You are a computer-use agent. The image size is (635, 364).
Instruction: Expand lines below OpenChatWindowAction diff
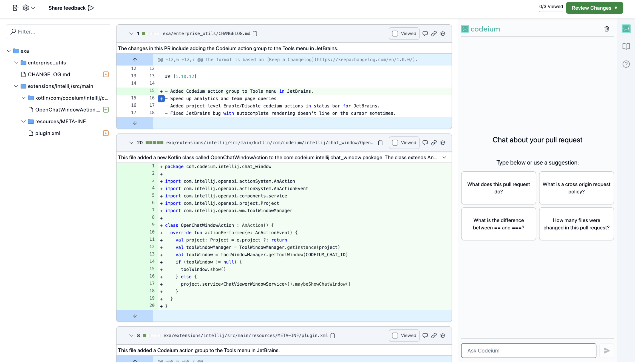click(x=135, y=316)
